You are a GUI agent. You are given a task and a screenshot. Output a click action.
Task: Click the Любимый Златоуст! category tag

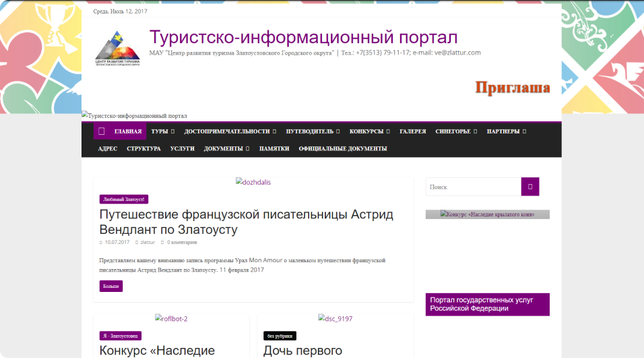123,200
